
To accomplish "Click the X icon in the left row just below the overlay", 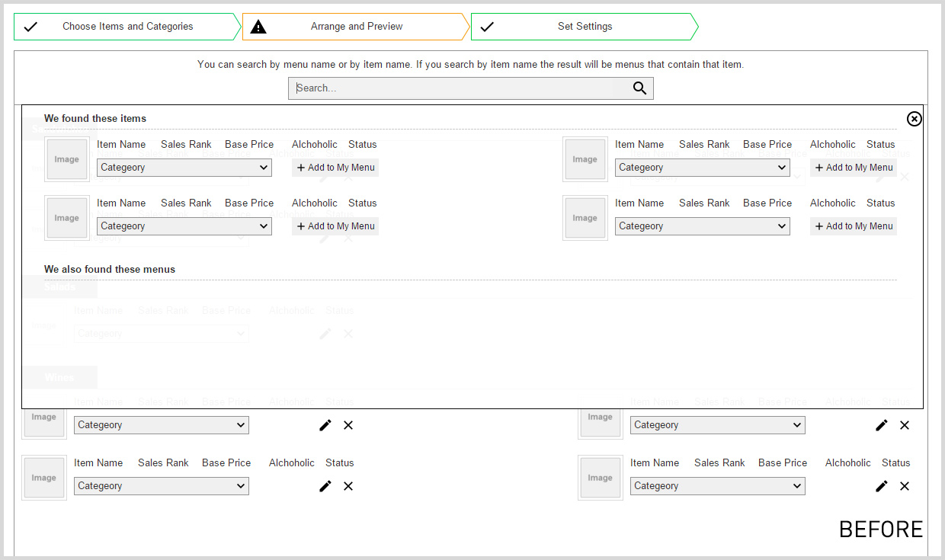I will click(x=348, y=425).
